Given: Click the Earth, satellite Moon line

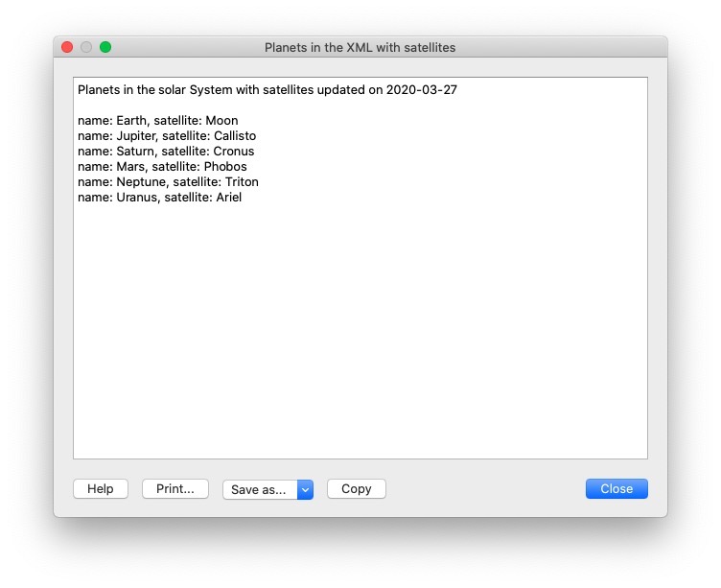Looking at the screenshot, I should click(x=157, y=121).
